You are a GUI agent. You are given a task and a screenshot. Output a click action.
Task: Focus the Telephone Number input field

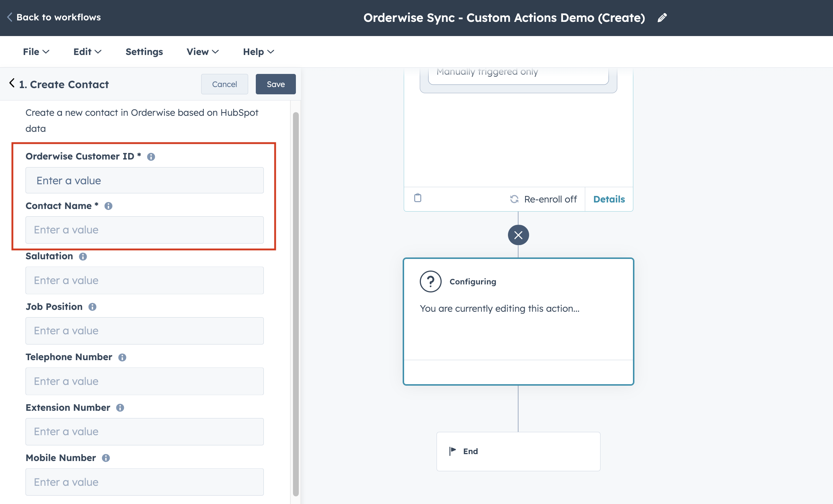pyautogui.click(x=145, y=381)
